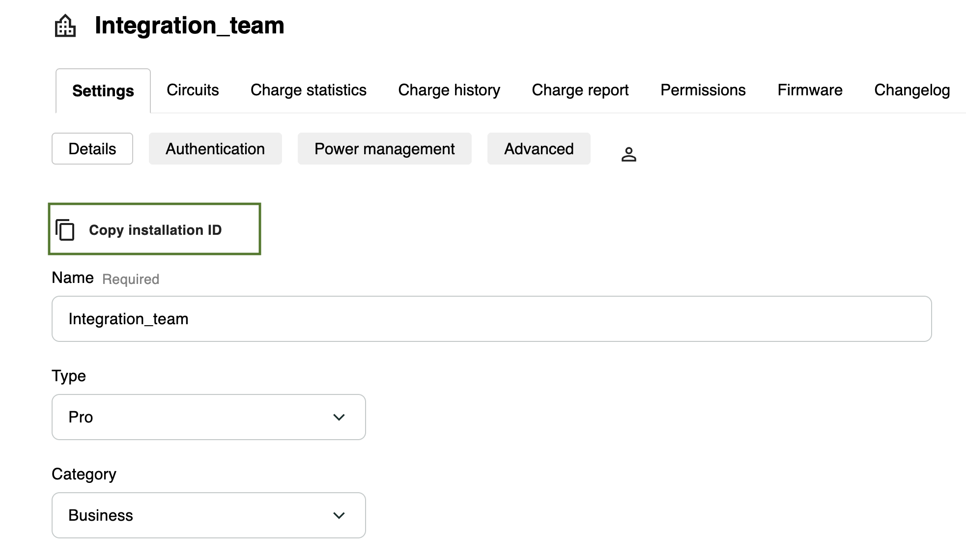Click the building icon beside Integration_team title
The width and height of the screenshot is (966, 560).
click(65, 26)
